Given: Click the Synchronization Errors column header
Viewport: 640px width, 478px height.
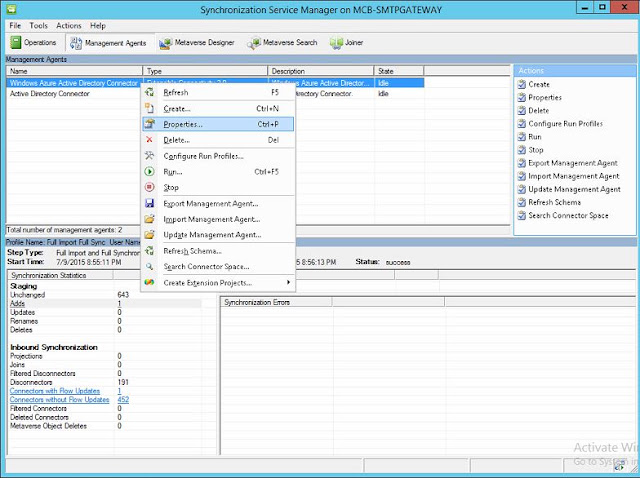Looking at the screenshot, I should pos(276,302).
